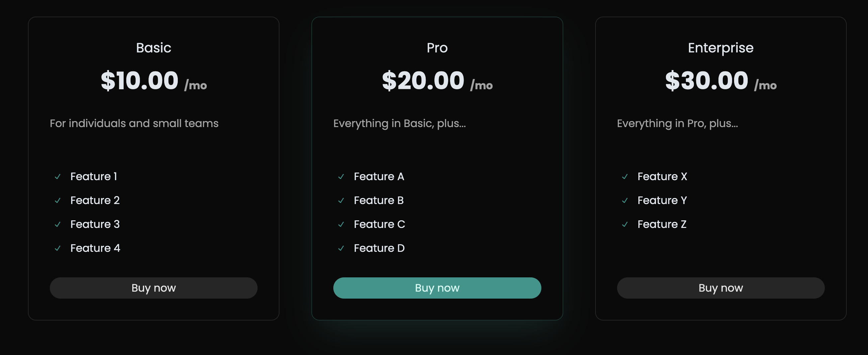Click the checkmark icon beside Feature X
This screenshot has width=868, height=355.
(625, 177)
